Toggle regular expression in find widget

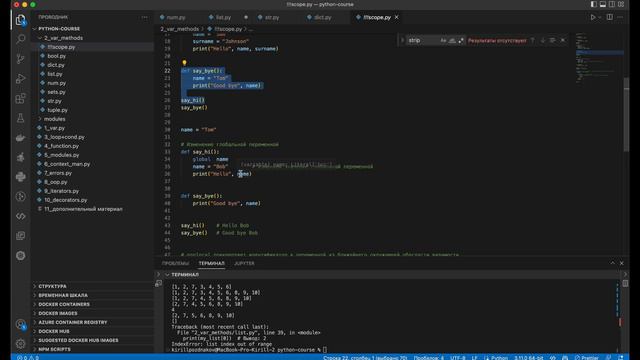461,40
